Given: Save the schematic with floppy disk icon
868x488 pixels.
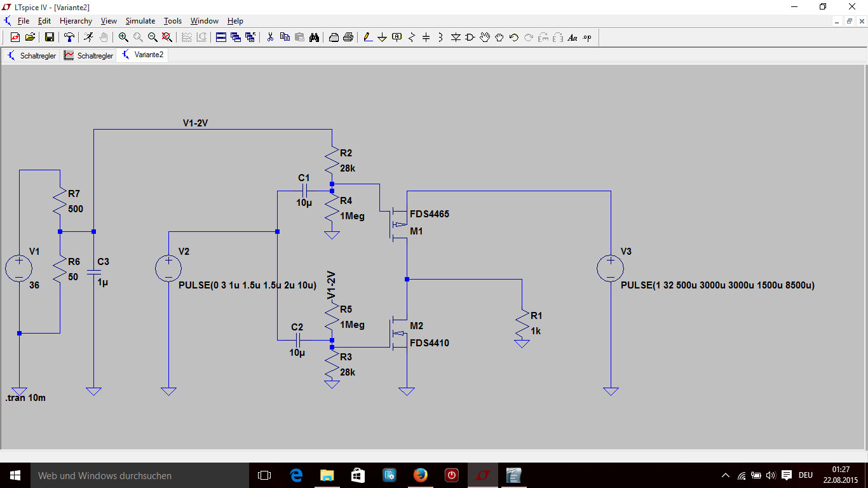Looking at the screenshot, I should click(49, 37).
